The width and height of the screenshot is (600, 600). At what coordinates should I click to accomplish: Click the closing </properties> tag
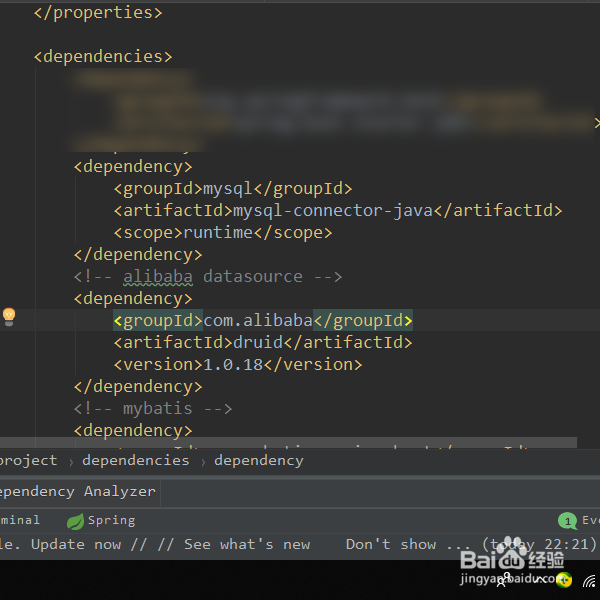click(98, 13)
